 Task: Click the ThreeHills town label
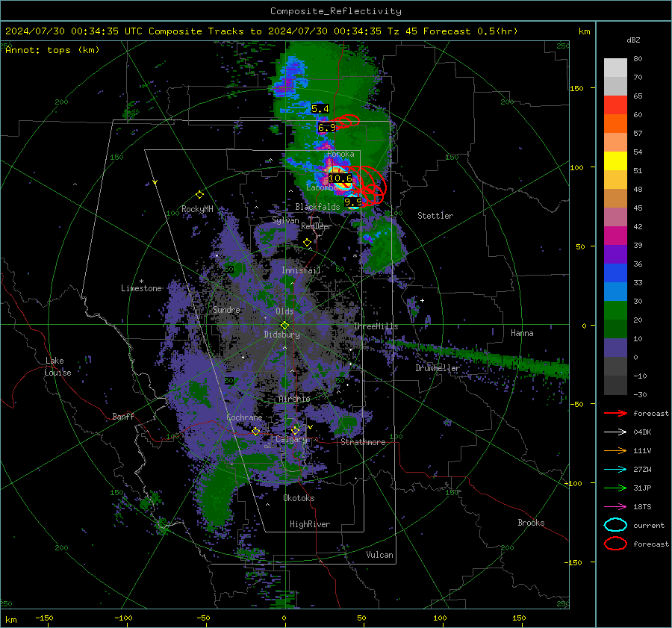pos(376,326)
